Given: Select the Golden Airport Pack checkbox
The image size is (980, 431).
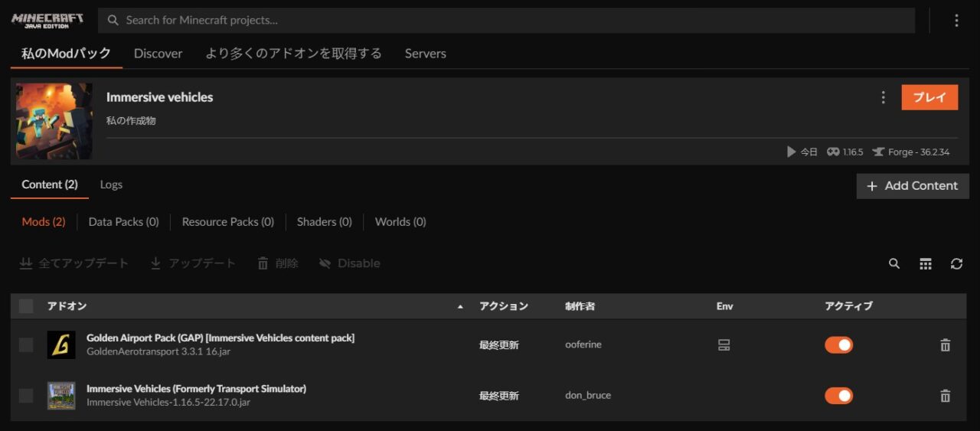Looking at the screenshot, I should coord(26,345).
